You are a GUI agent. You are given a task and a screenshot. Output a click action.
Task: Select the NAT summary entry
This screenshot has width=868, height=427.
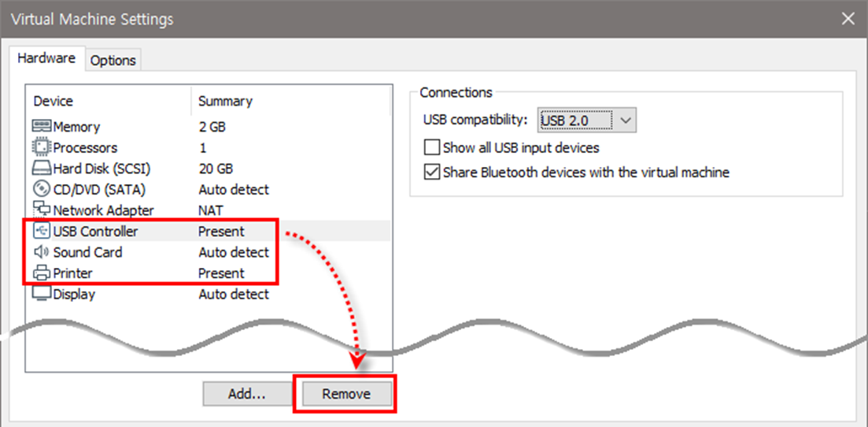coord(211,210)
